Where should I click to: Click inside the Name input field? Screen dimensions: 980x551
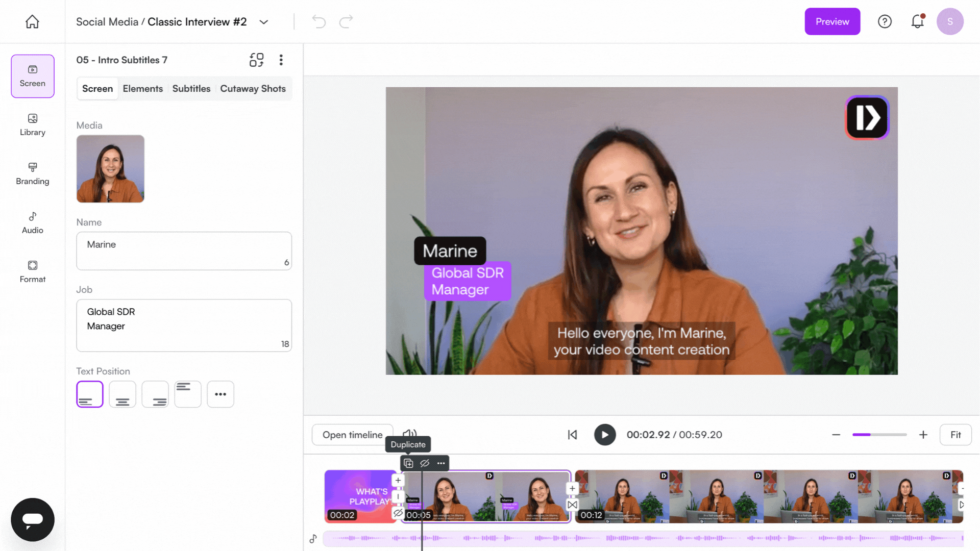pyautogui.click(x=184, y=251)
